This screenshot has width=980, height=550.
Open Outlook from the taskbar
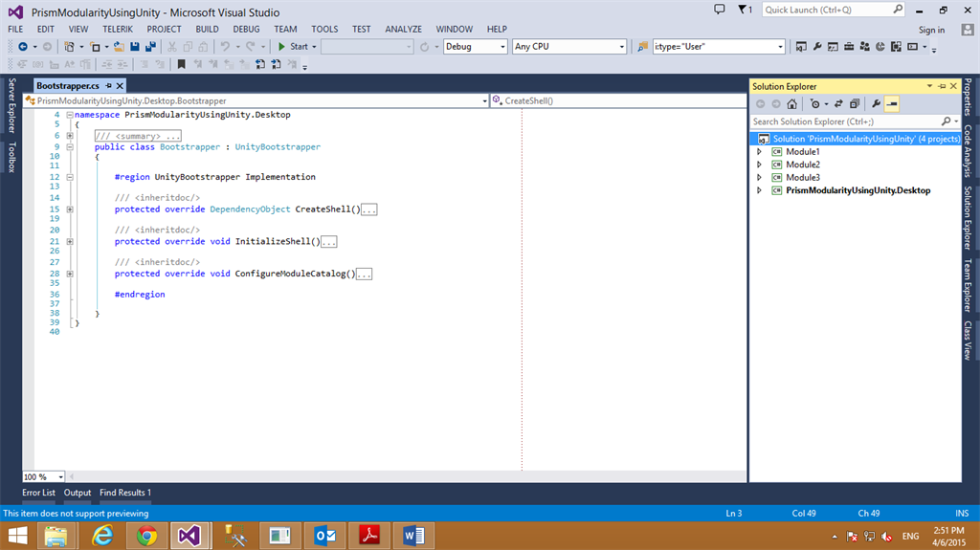[x=325, y=536]
